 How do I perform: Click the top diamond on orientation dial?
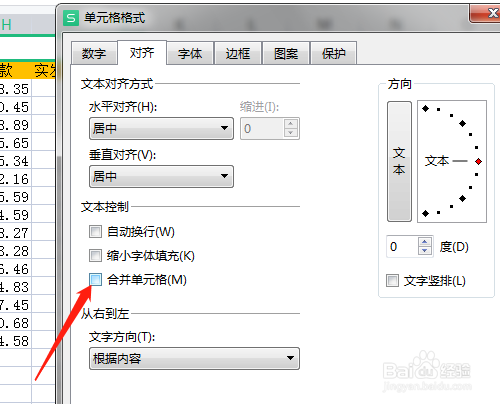pos(425,108)
